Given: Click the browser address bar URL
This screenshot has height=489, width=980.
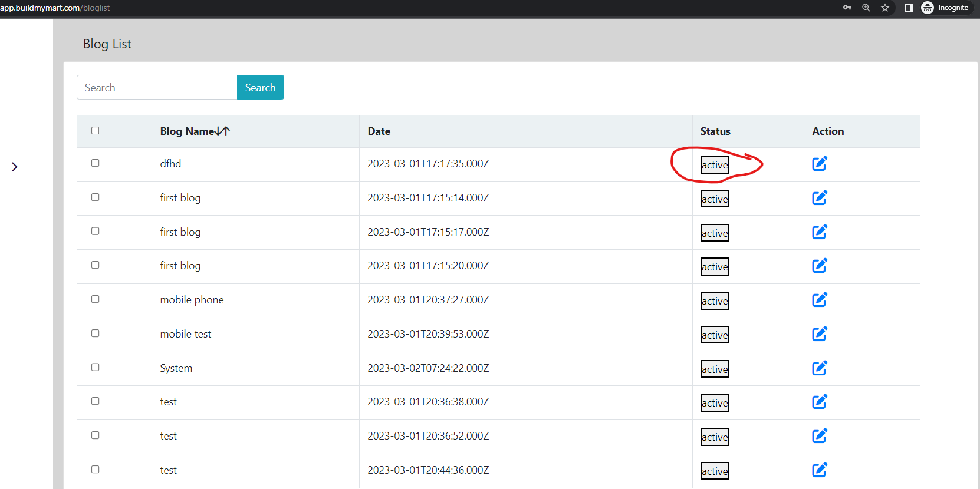Looking at the screenshot, I should click(55, 8).
